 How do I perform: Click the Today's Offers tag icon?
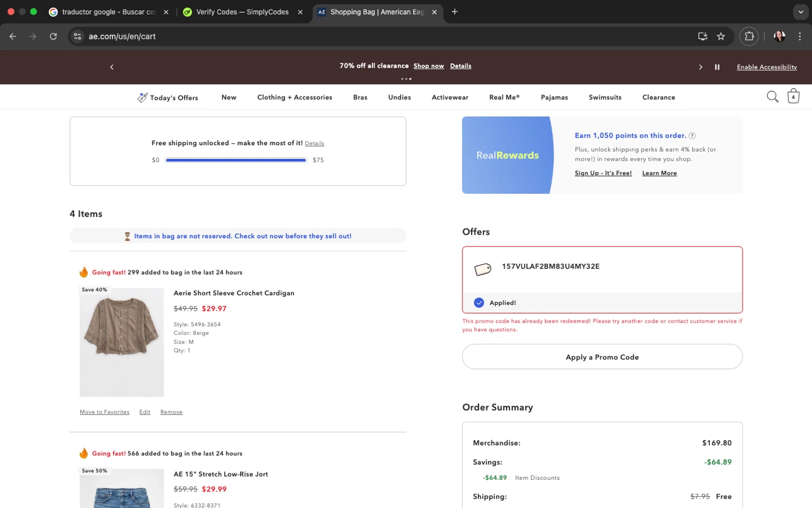[x=142, y=97]
